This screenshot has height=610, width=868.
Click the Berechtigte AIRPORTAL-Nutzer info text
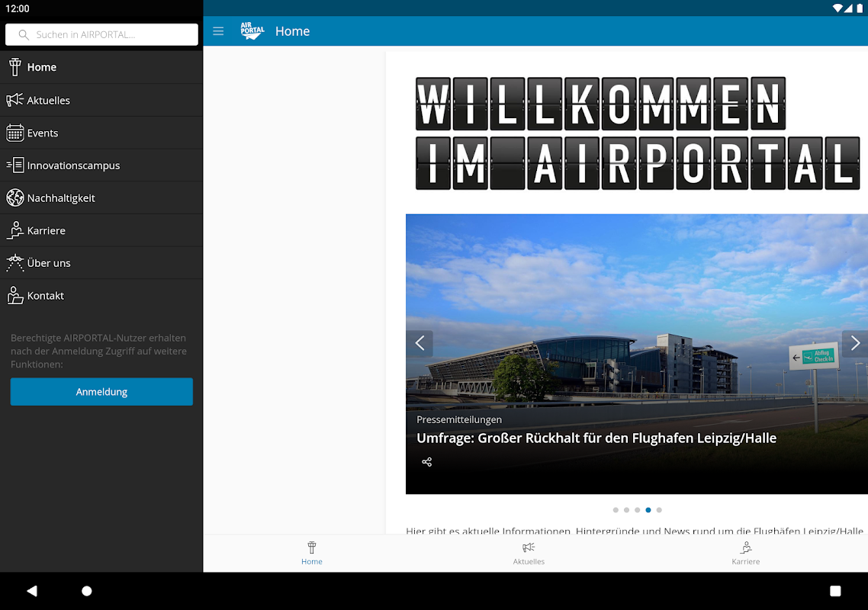(98, 351)
